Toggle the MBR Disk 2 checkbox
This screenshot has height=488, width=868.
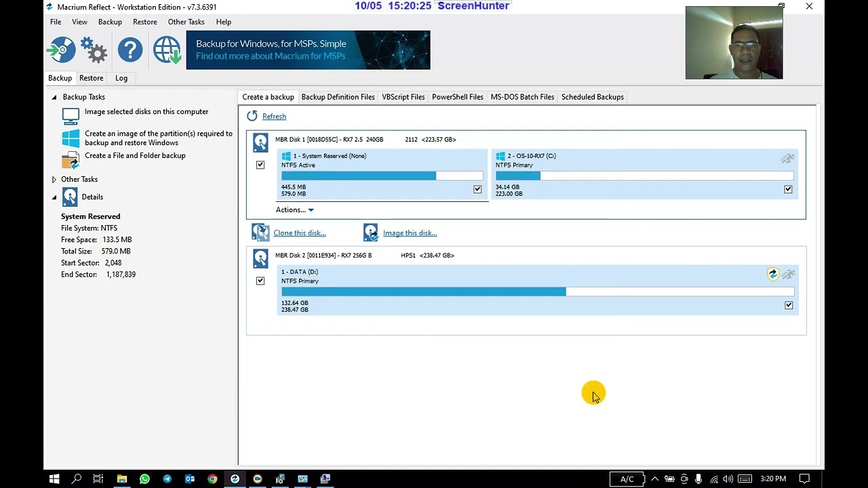tap(260, 281)
